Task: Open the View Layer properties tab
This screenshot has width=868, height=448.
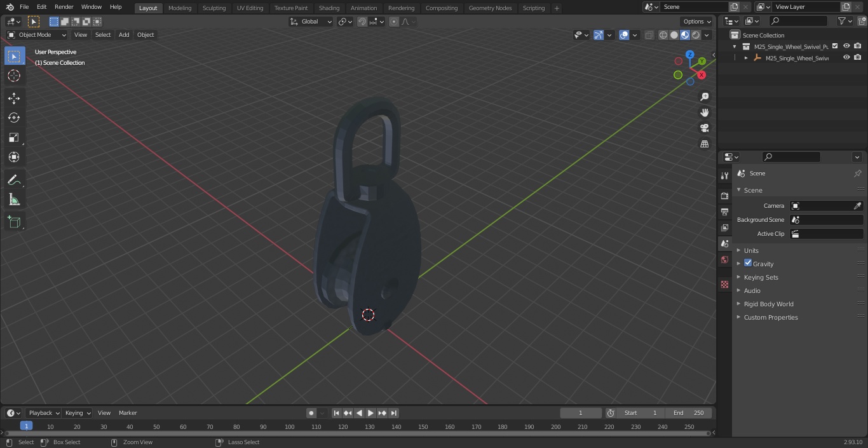Action: pyautogui.click(x=724, y=227)
